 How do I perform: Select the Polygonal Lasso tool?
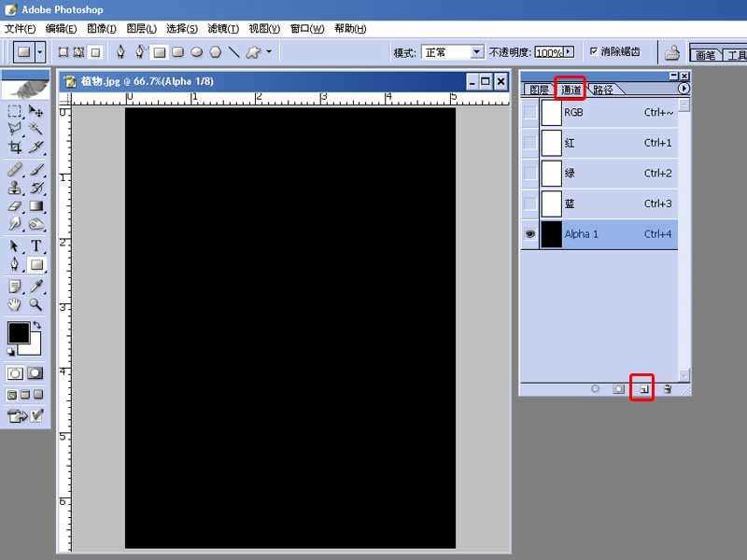click(14, 129)
